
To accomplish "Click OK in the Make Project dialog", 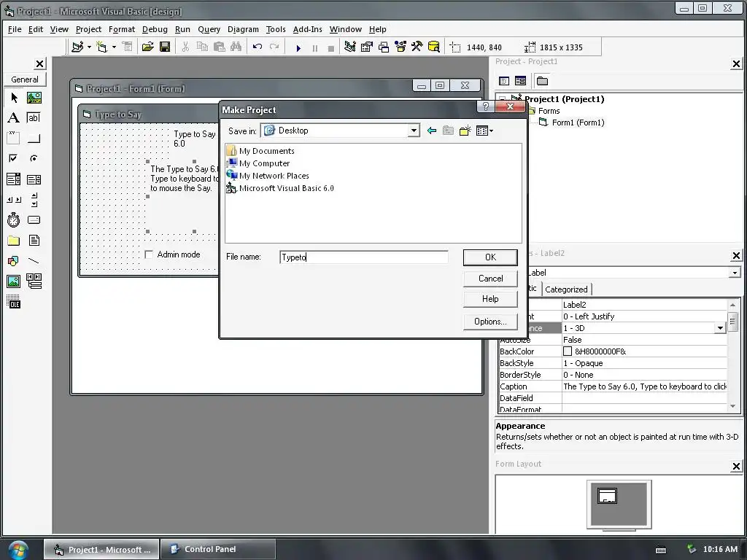I will pos(490,257).
